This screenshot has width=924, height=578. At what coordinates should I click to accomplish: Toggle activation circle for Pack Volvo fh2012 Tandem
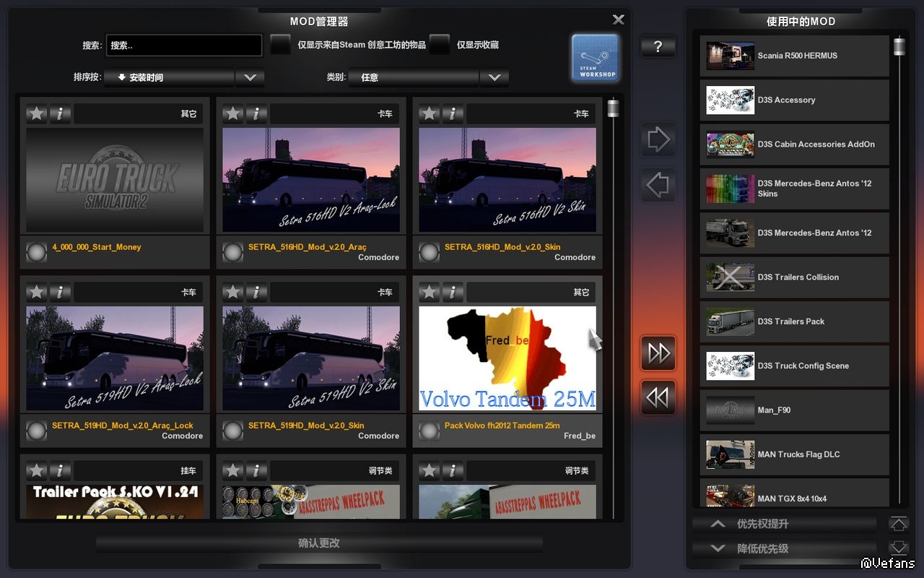(430, 431)
